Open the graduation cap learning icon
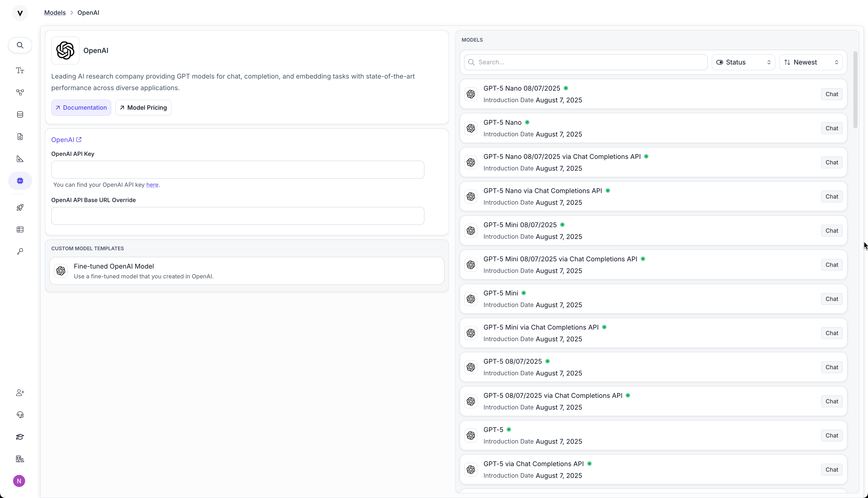868x498 pixels. (20, 437)
